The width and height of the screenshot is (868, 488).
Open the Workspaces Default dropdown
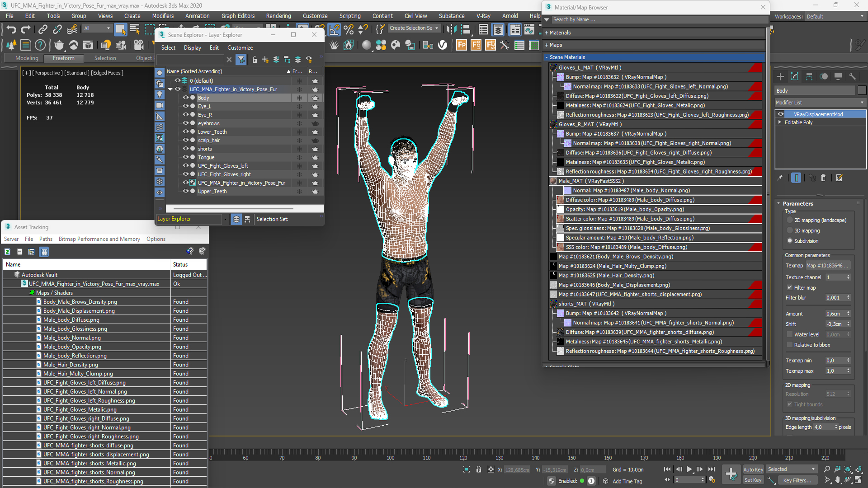pos(835,17)
